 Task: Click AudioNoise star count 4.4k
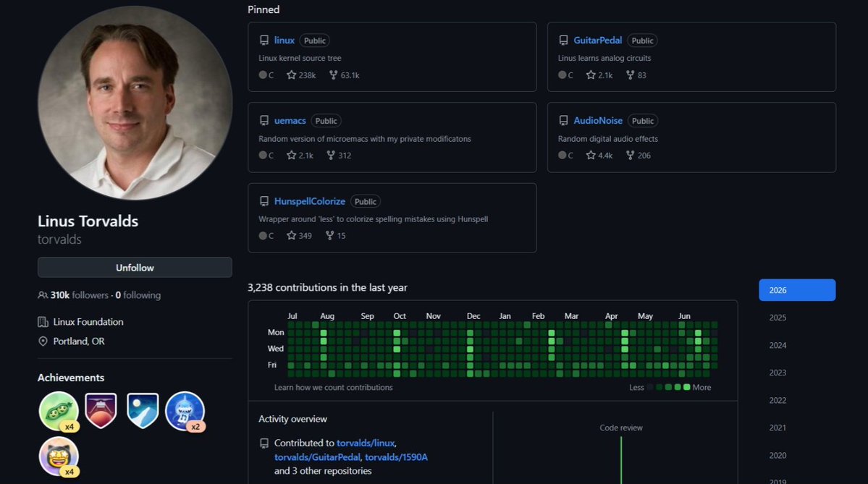pyautogui.click(x=599, y=156)
